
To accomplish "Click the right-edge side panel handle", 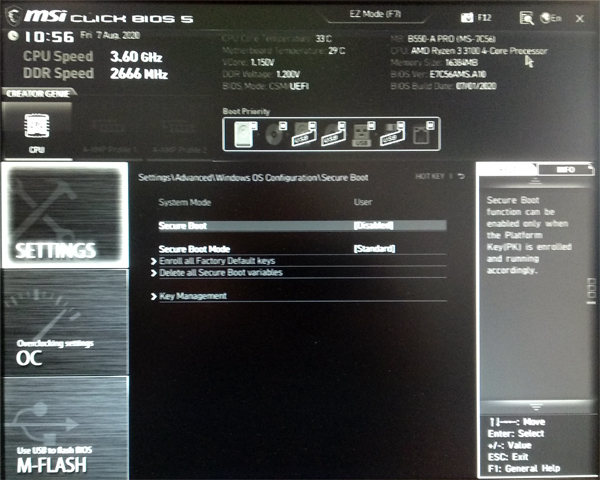I will click(592, 291).
